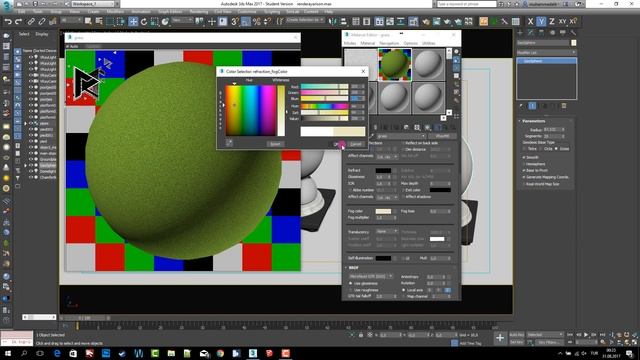Screen dimensions: 640x360
Task: Toggle Base to Pivot checkbox
Action: pos(524,170)
